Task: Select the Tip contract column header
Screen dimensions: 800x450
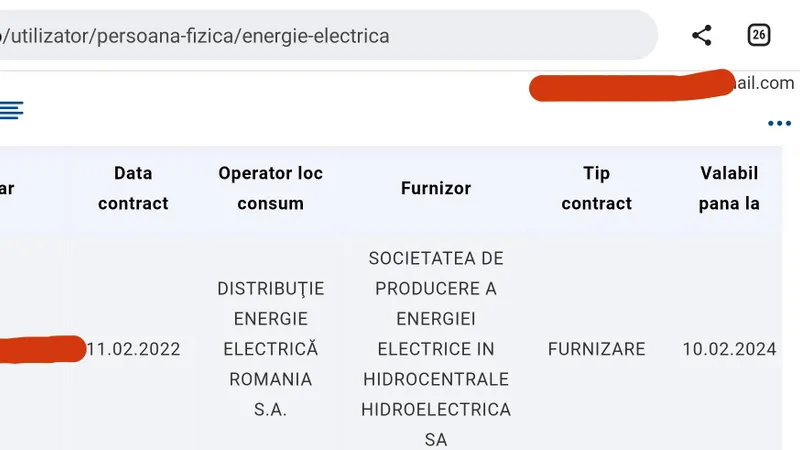Action: pos(596,188)
